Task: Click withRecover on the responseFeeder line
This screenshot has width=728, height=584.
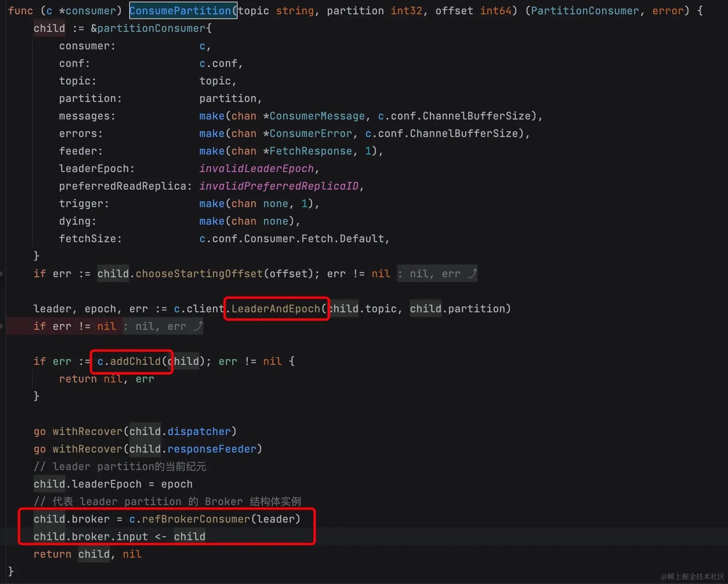Action: point(87,449)
